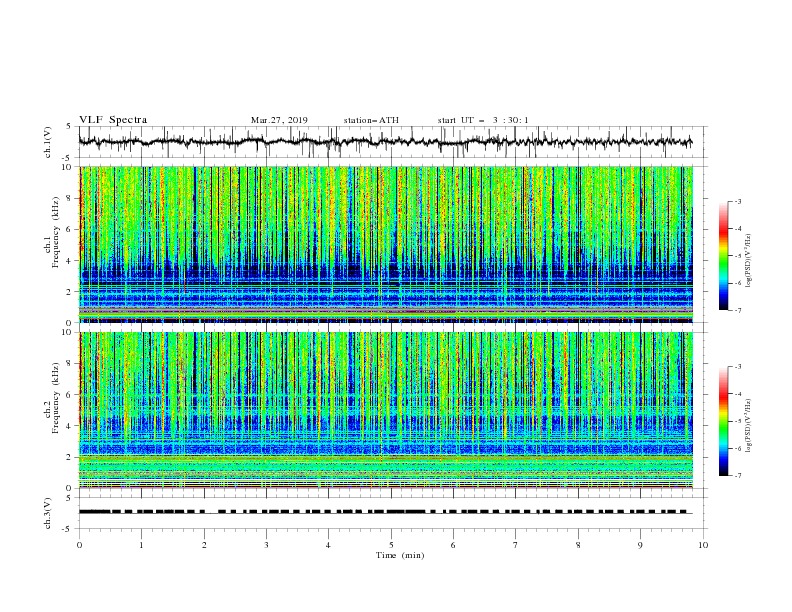792x612 pixels.
Task: Click the "Time (min)" axis title
Action: [x=400, y=555]
